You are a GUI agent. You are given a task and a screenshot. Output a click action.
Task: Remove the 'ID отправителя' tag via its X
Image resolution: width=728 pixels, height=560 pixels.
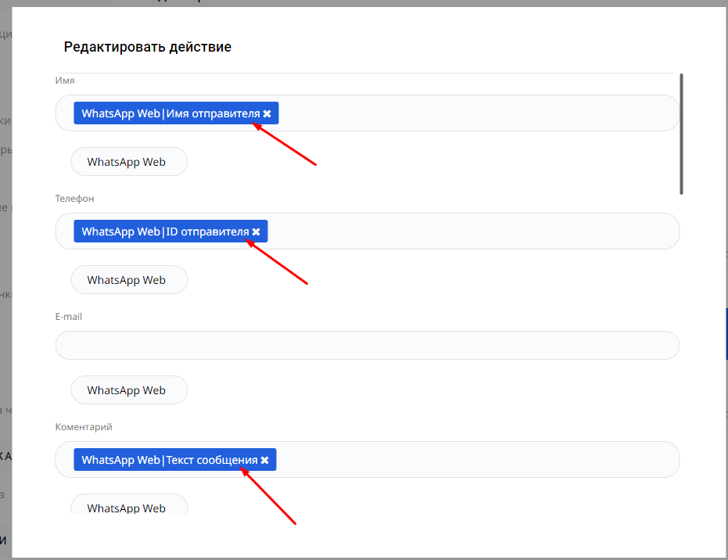(256, 232)
